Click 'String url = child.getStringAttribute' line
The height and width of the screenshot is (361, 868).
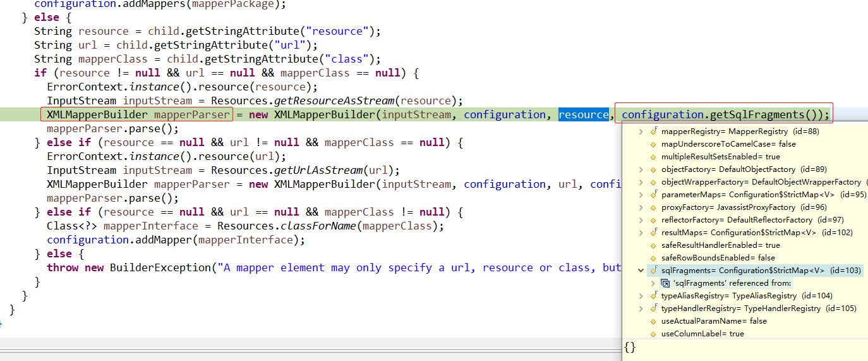point(176,45)
